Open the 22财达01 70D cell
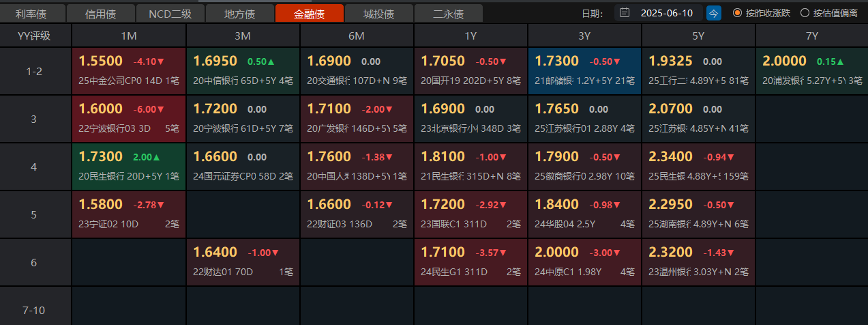This screenshot has width=868, height=325. 243,262
